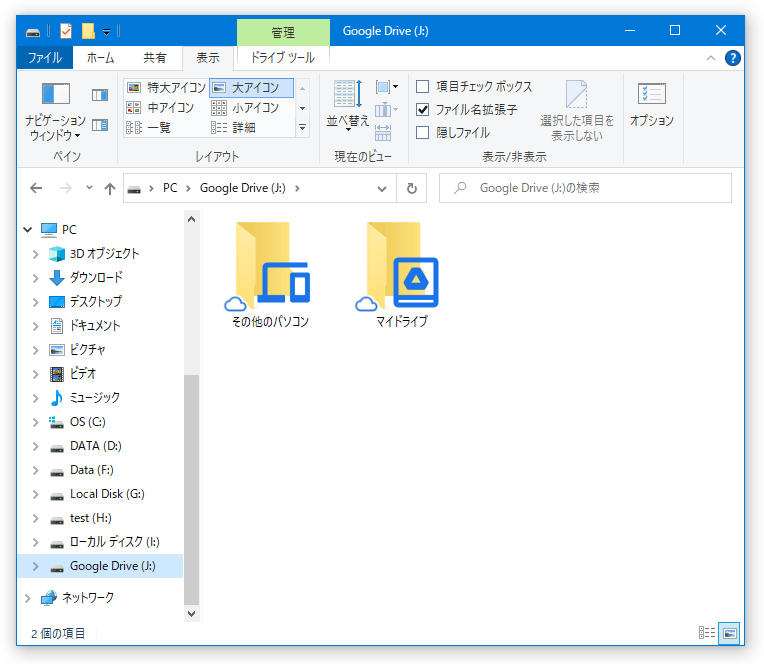Image resolution: width=764 pixels, height=664 pixels.
Task: Collapse the ribbon with the caret
Action: pos(710,58)
